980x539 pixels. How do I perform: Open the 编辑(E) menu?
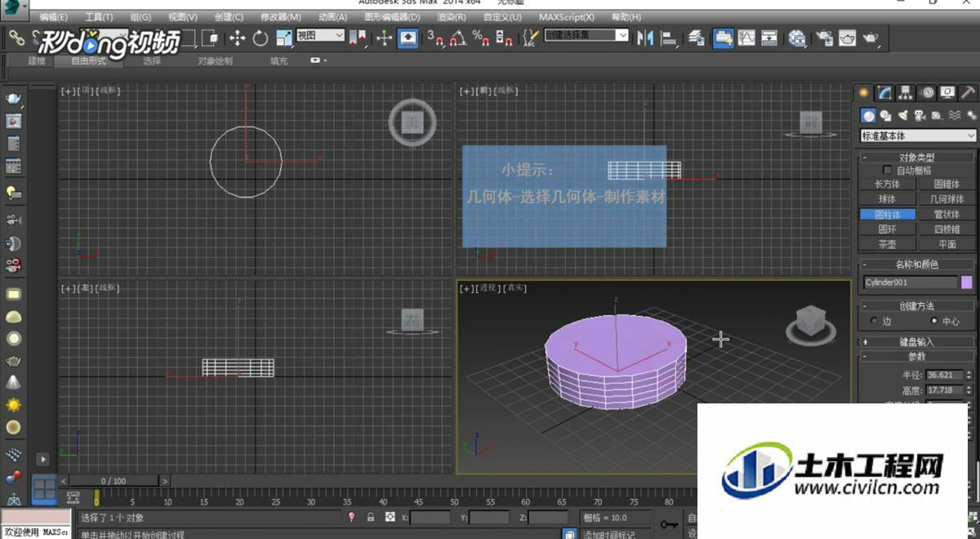click(54, 17)
